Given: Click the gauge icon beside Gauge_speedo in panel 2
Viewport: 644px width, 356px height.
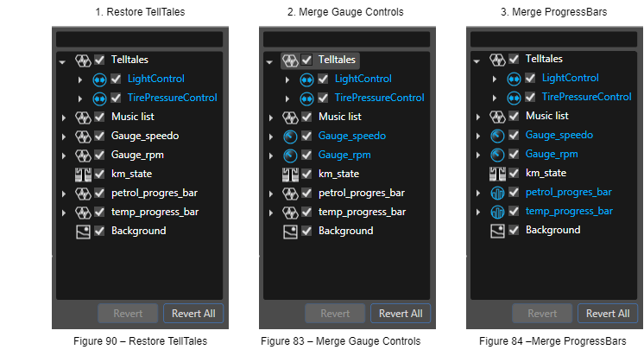Looking at the screenshot, I should pos(290,137).
